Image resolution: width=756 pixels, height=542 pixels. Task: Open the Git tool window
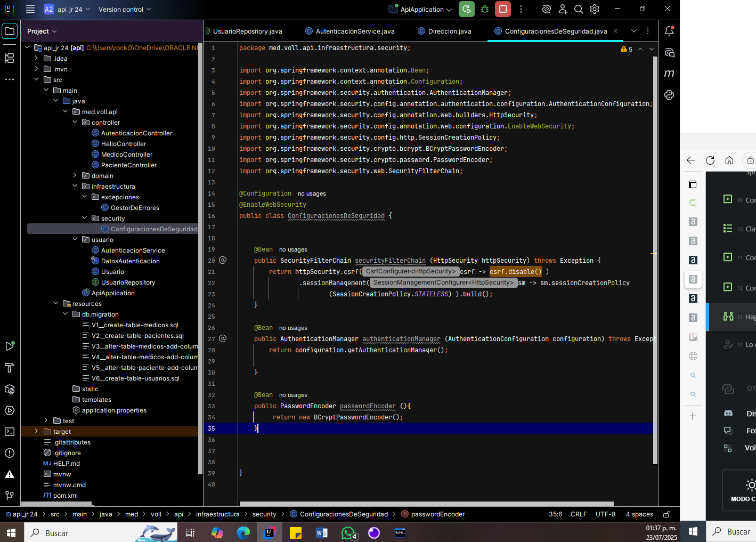[10, 496]
